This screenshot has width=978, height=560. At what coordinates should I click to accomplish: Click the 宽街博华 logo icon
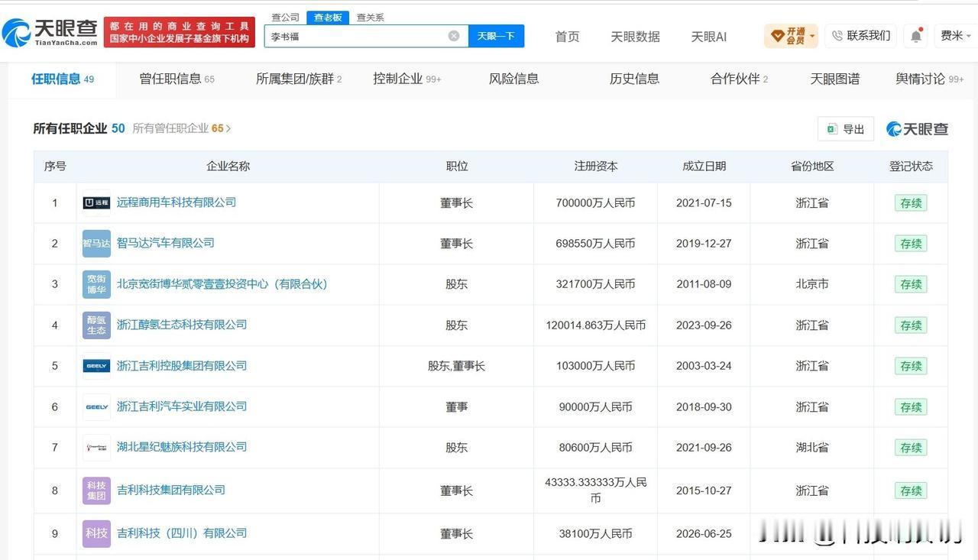pyautogui.click(x=96, y=284)
